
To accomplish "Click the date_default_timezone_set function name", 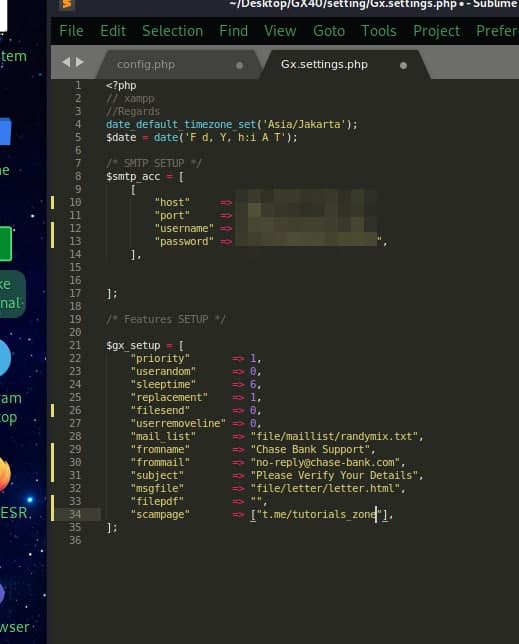I will [181, 124].
